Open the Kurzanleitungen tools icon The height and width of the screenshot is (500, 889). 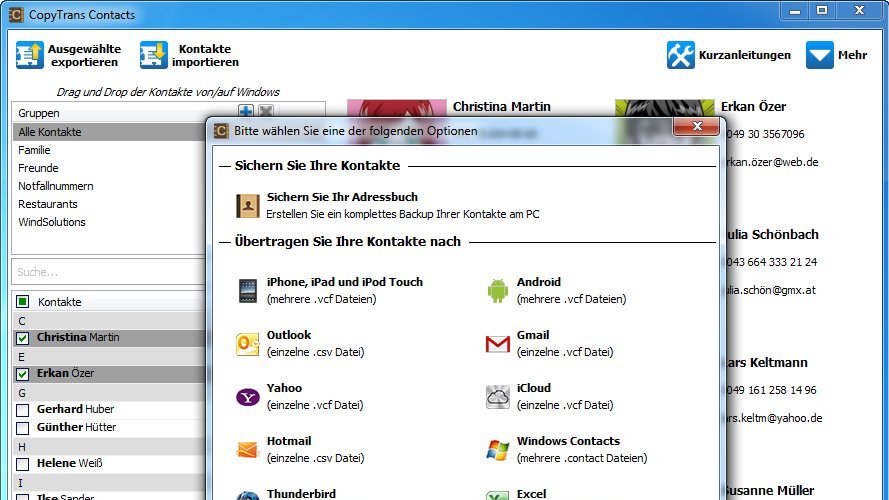680,55
